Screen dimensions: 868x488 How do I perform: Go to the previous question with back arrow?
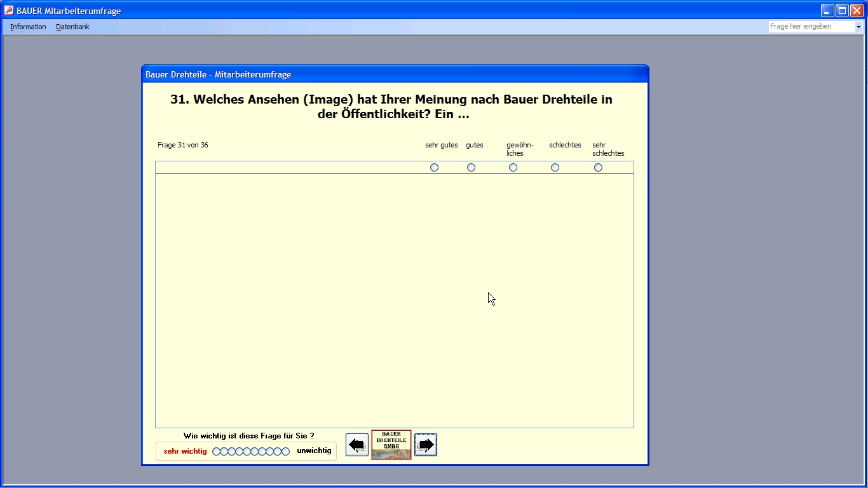pos(357,445)
